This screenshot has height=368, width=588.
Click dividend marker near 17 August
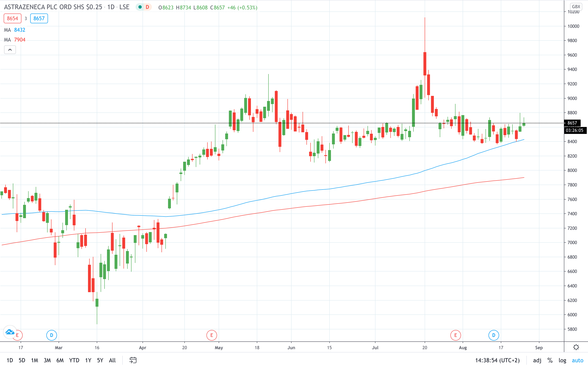[x=494, y=335]
